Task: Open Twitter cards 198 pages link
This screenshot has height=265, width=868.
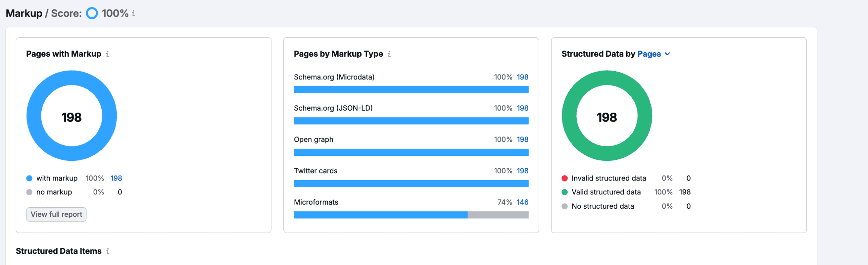Action: 522,171
